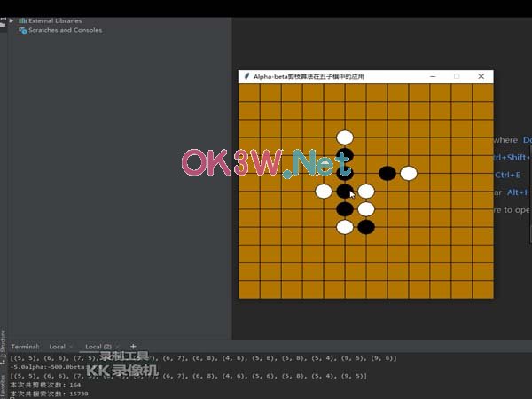Close the first Local terminal tab
532x399 pixels.
click(x=73, y=346)
